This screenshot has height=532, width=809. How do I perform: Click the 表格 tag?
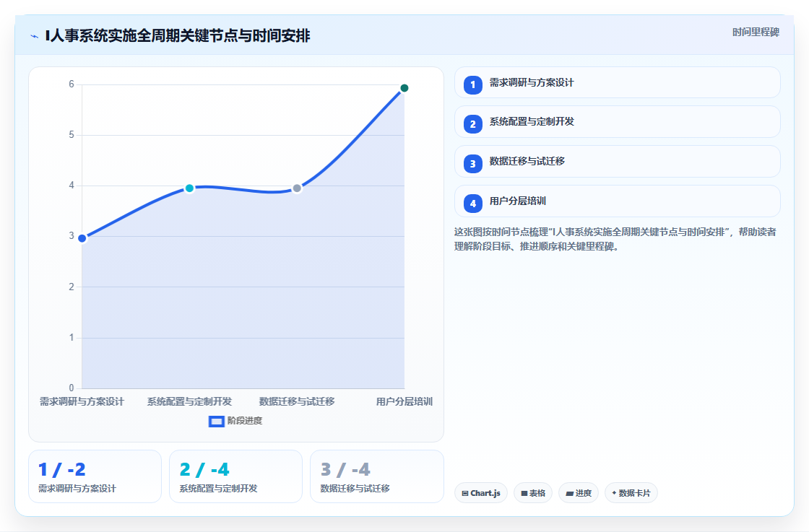coord(533,493)
